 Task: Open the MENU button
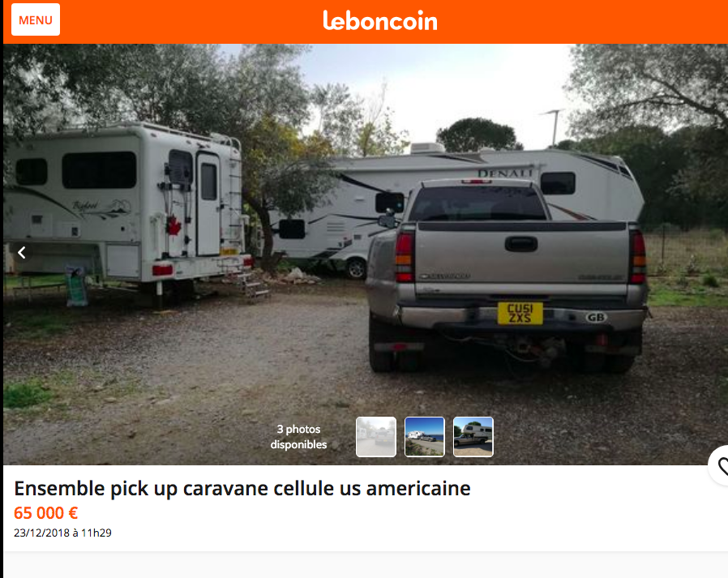click(x=36, y=19)
